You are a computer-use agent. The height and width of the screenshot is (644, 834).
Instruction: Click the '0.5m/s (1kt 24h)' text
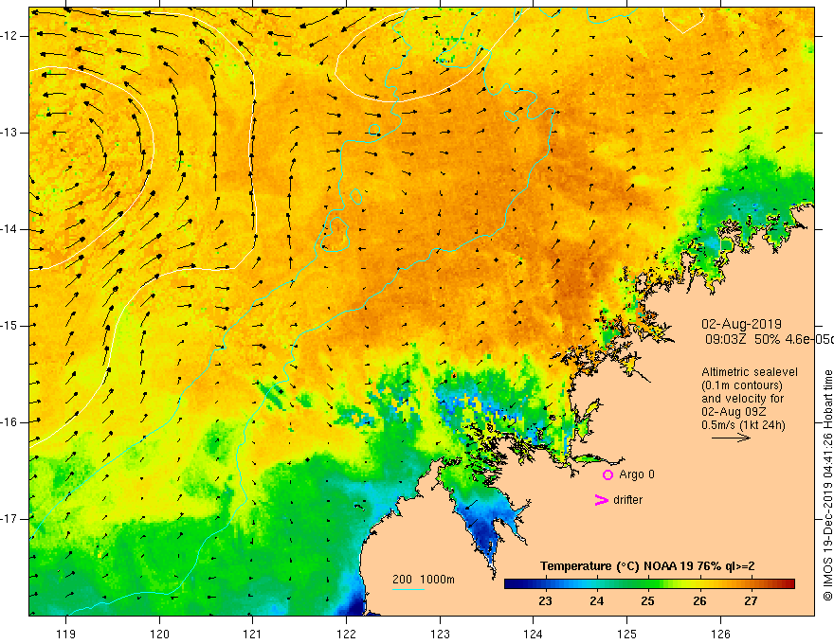click(743, 425)
